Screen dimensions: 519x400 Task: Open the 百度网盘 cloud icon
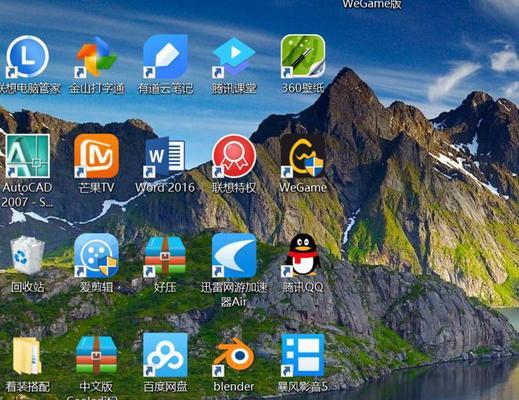coord(165,355)
